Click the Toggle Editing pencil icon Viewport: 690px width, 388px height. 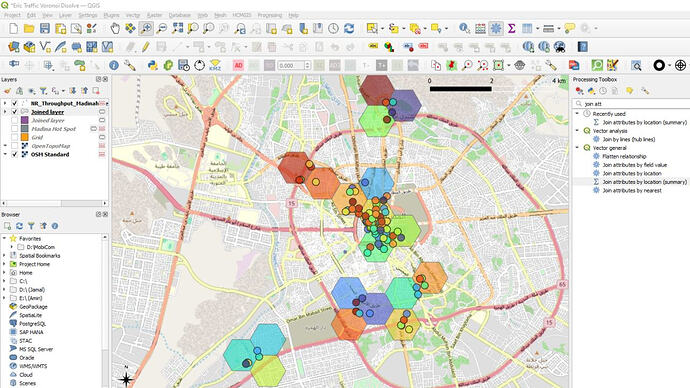pyautogui.click(x=145, y=47)
